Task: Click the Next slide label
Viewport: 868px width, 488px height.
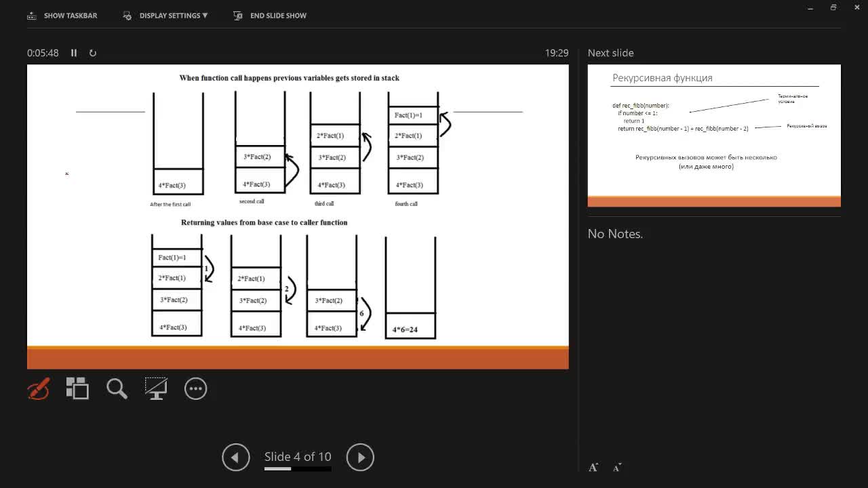Action: [x=610, y=53]
